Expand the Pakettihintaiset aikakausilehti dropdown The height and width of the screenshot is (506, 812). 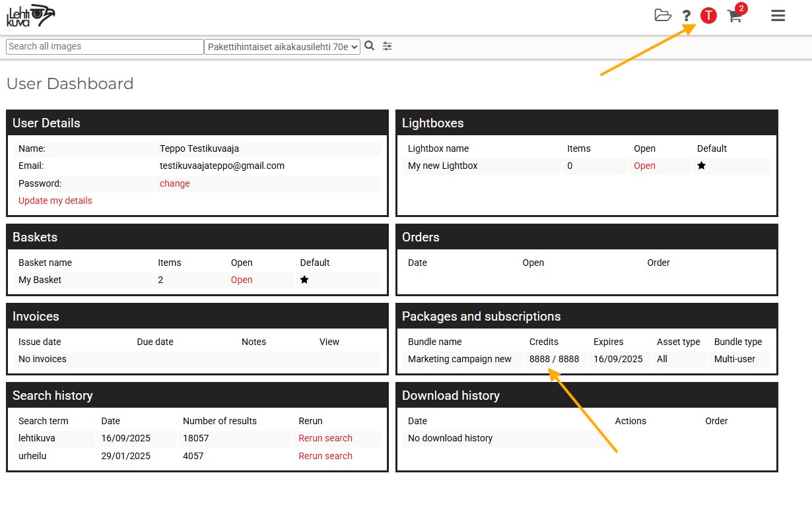click(x=282, y=47)
